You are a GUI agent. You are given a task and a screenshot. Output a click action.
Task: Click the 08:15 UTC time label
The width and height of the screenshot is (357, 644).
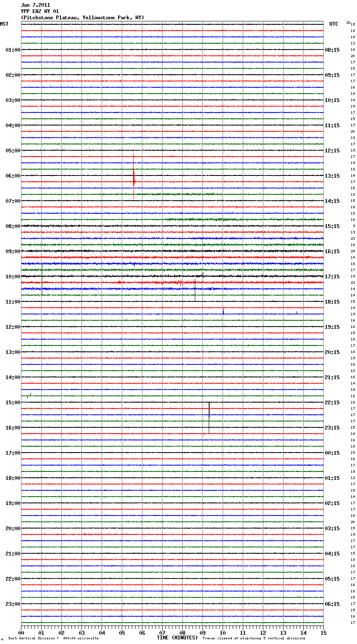[x=332, y=50]
